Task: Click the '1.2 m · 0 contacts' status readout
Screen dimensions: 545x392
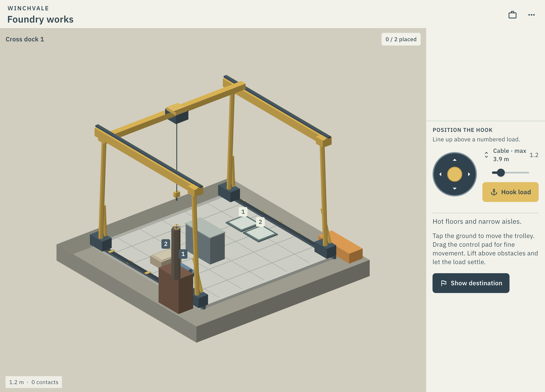Action: pos(34,382)
